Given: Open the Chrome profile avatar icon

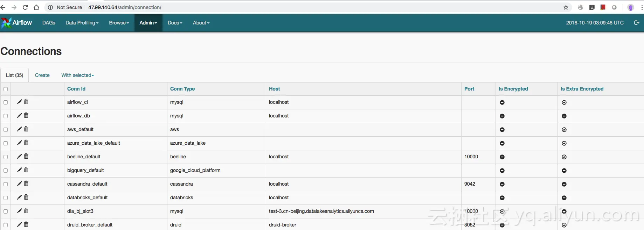Looking at the screenshot, I should coord(631,7).
